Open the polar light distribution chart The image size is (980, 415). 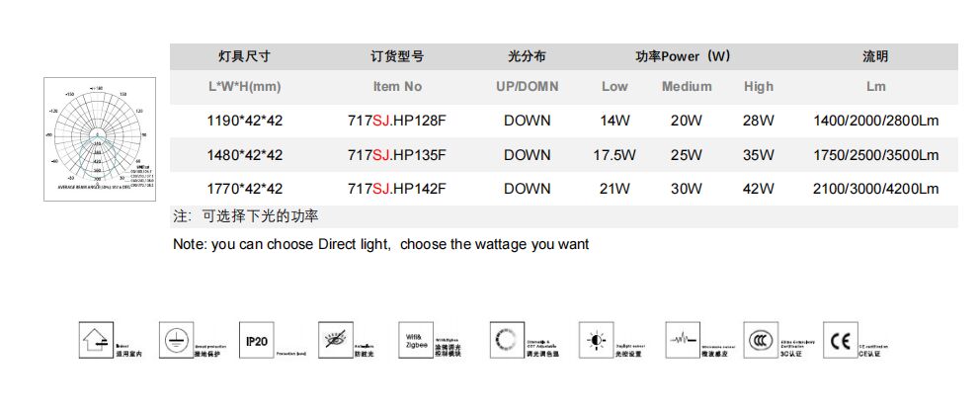pos(99,138)
